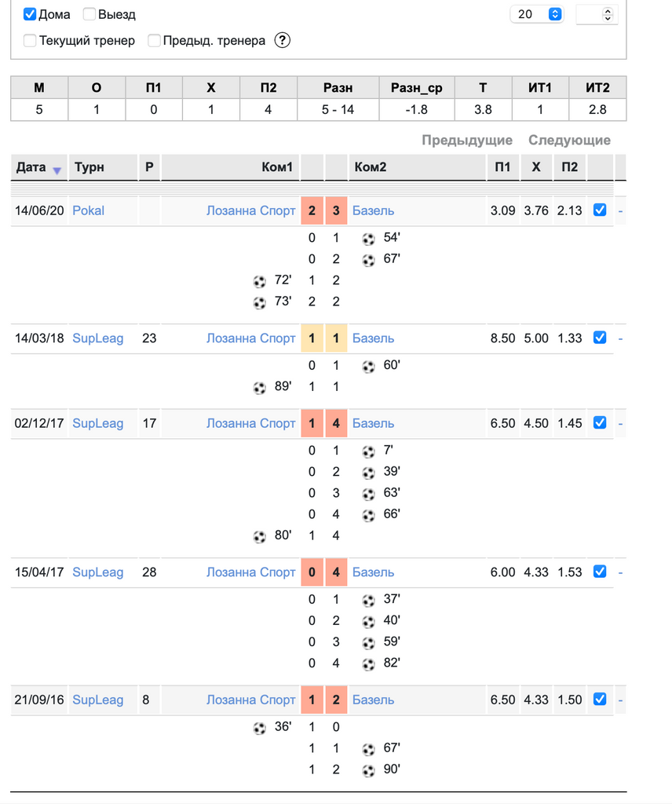Click the red score 2 of 14/06/20 match
The height and width of the screenshot is (804, 672).
pyautogui.click(x=312, y=210)
